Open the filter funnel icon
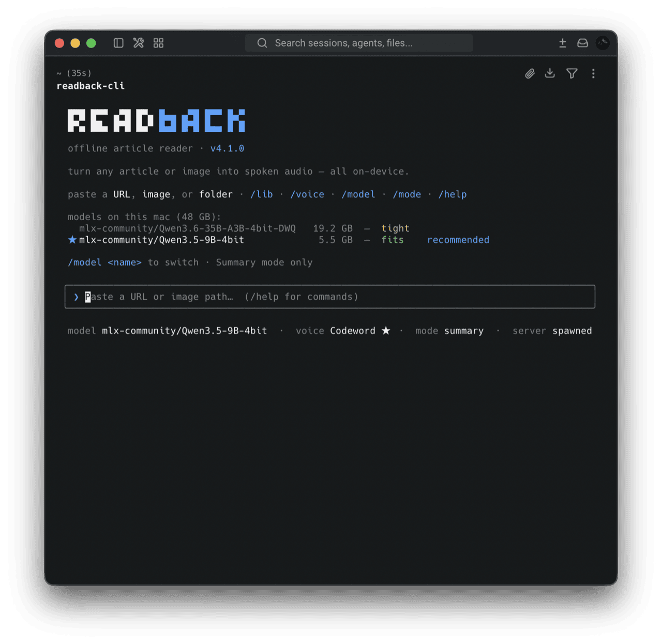This screenshot has height=644, width=662. click(572, 73)
